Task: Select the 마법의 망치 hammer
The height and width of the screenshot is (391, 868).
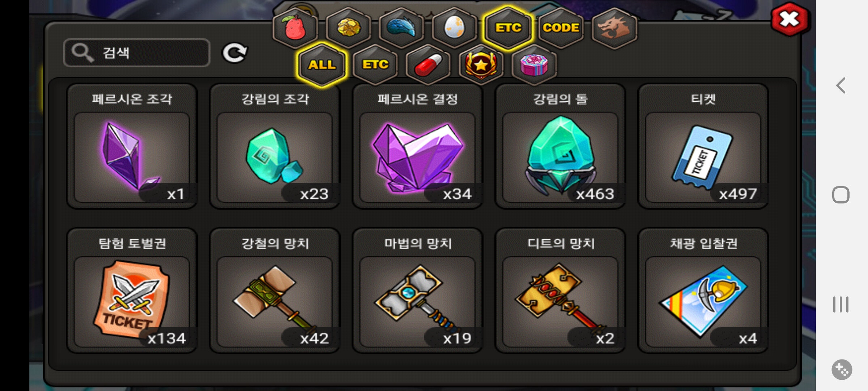Action: pyautogui.click(x=417, y=290)
